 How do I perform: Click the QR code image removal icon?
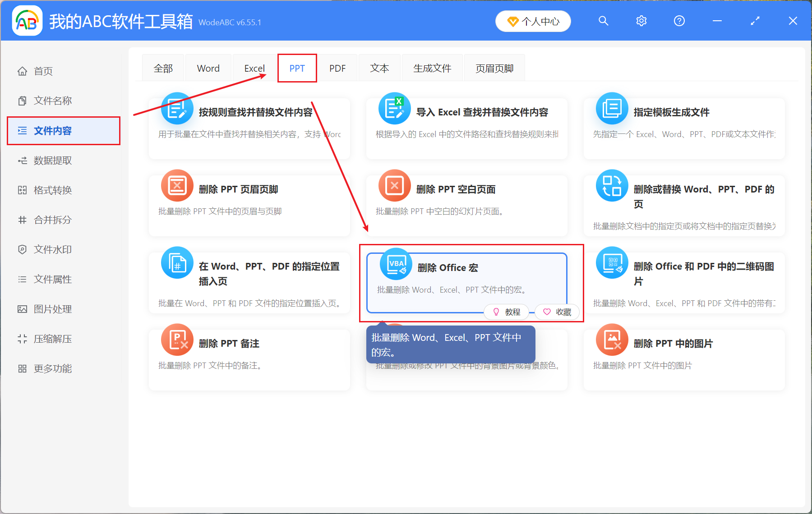[612, 263]
